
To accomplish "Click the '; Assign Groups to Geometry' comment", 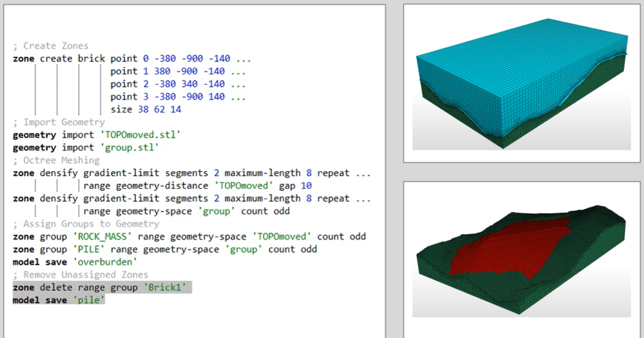I will [86, 224].
